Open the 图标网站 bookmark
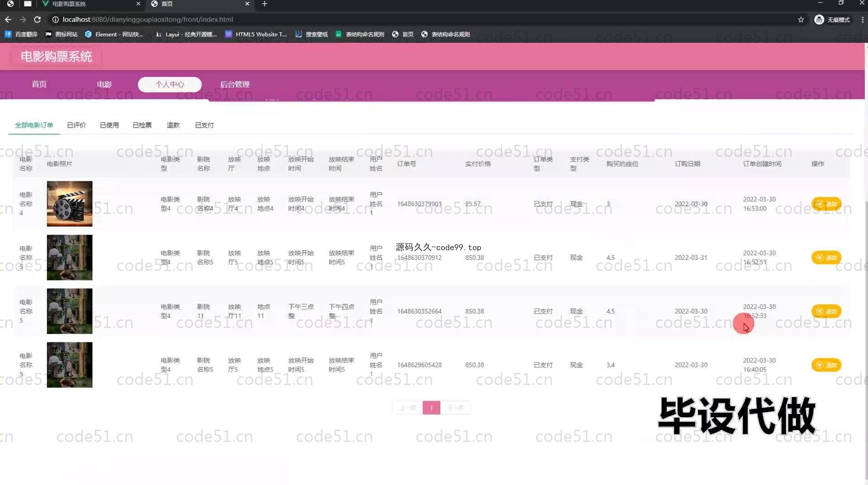This screenshot has height=485, width=868. point(61,34)
